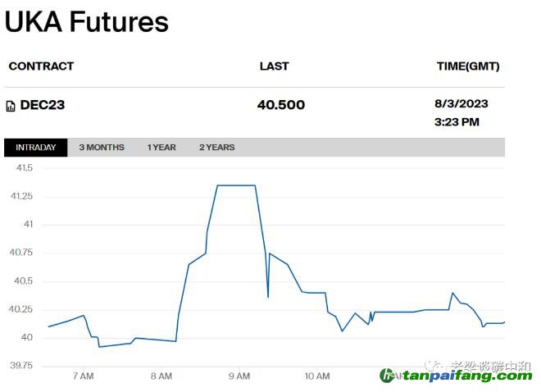Show the 1 YEAR chart range
This screenshot has width=541, height=392.
[x=161, y=148]
